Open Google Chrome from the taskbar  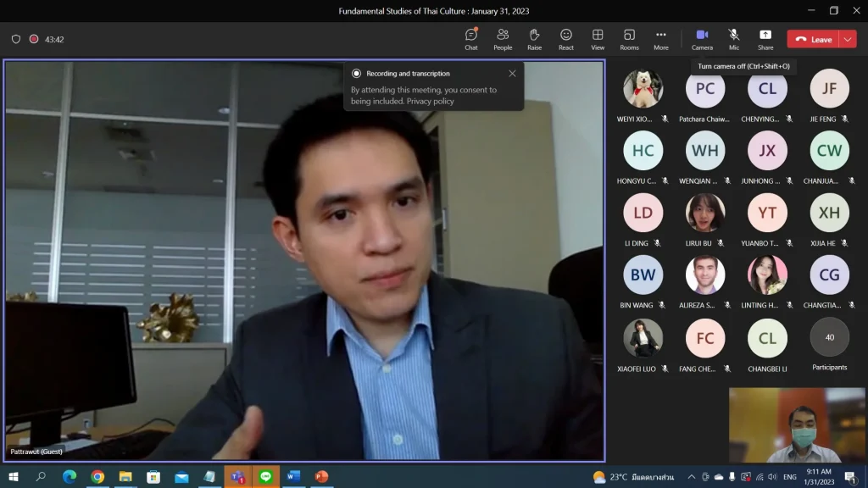pos(97,477)
